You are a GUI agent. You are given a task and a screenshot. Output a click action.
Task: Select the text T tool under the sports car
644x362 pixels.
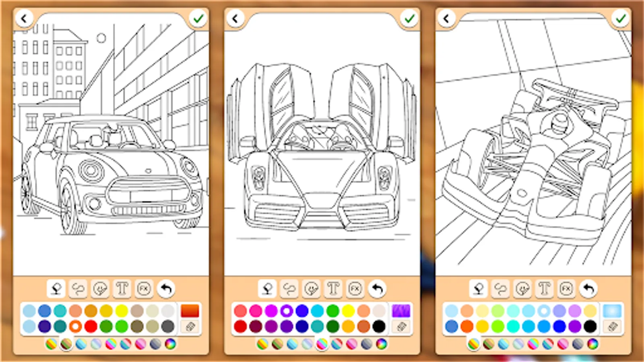tap(333, 288)
